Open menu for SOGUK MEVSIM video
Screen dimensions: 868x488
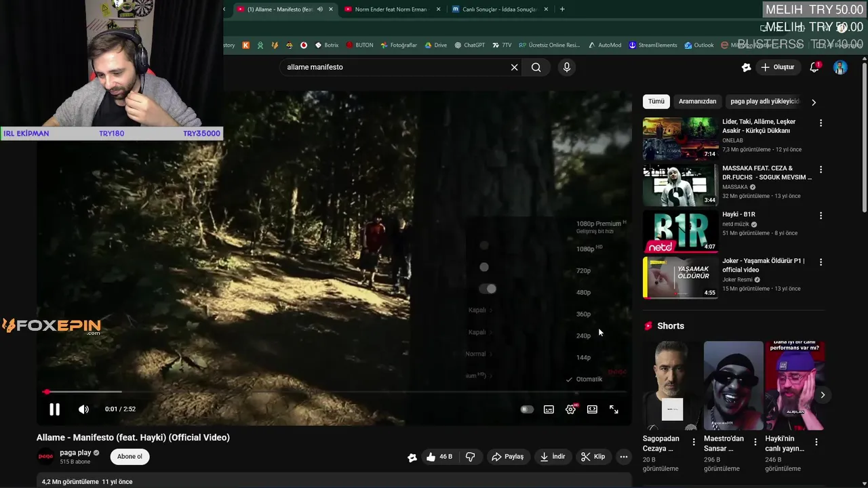(x=821, y=169)
